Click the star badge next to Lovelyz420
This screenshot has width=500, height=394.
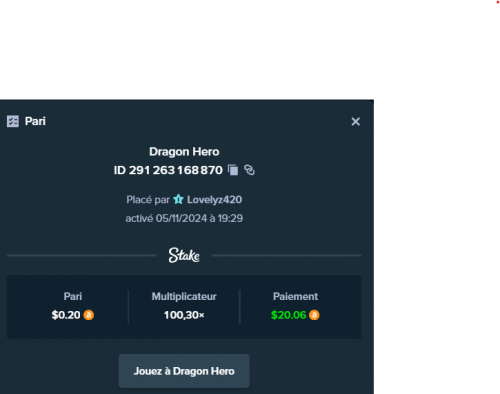[178, 199]
